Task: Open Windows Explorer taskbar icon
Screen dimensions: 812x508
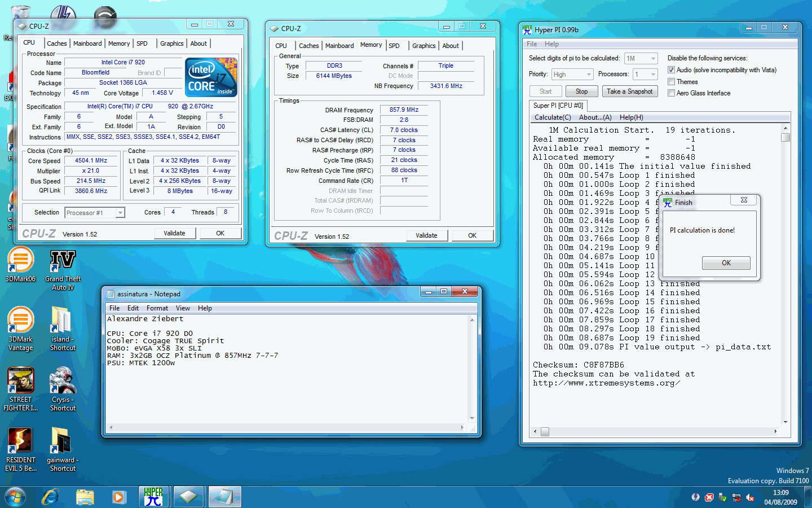Action: [x=85, y=497]
